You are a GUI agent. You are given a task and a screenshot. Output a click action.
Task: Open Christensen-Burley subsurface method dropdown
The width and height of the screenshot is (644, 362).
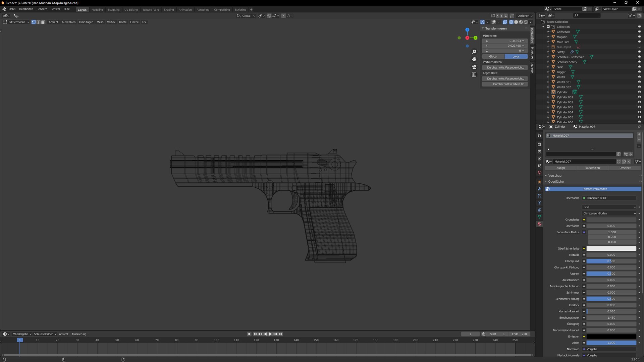click(x=609, y=214)
